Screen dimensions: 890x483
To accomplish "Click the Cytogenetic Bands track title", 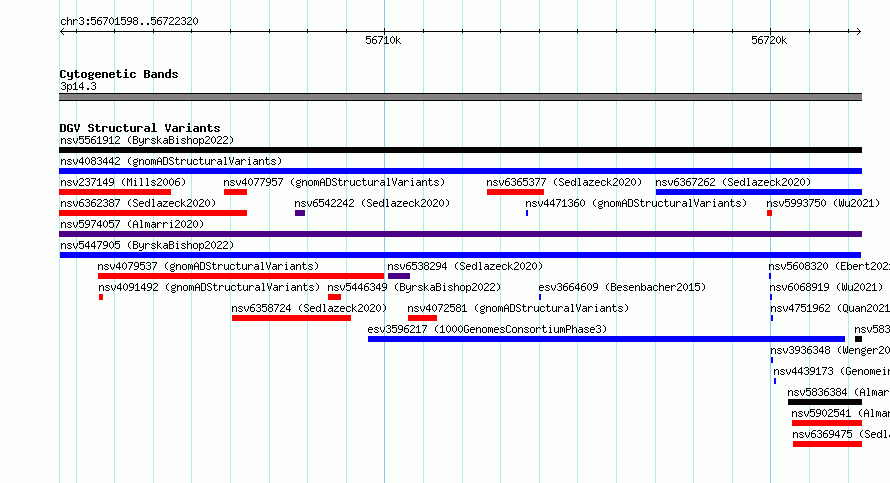I will (x=119, y=74).
